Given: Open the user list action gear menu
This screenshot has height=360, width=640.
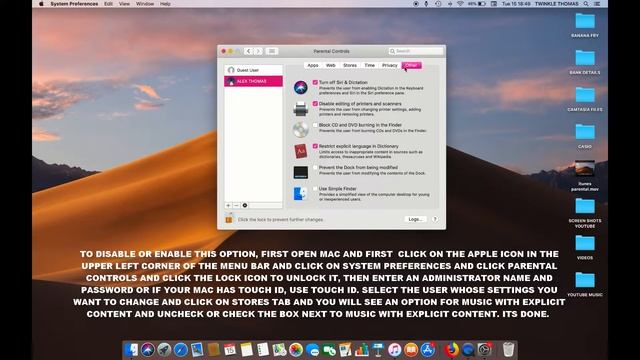Looking at the screenshot, I should pos(245,205).
